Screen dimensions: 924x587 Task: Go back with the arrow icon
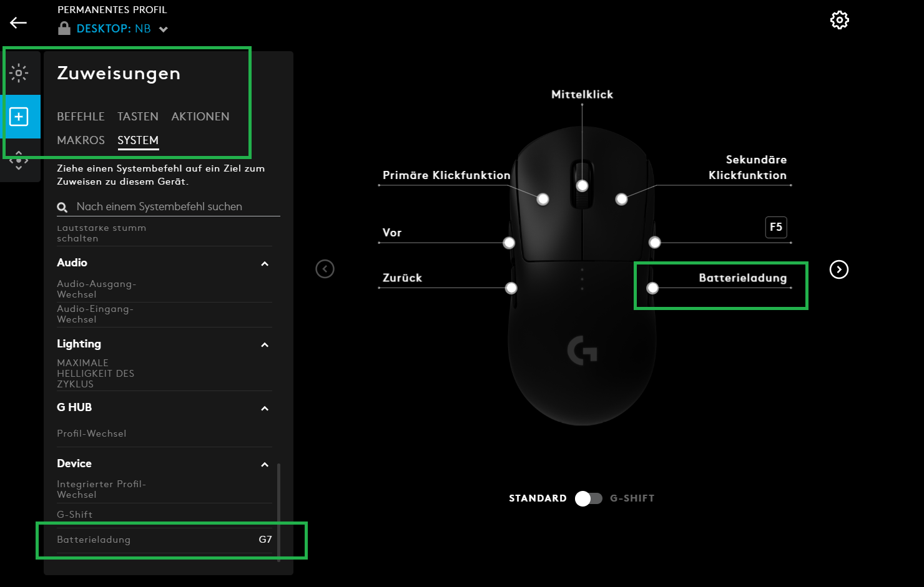[18, 23]
